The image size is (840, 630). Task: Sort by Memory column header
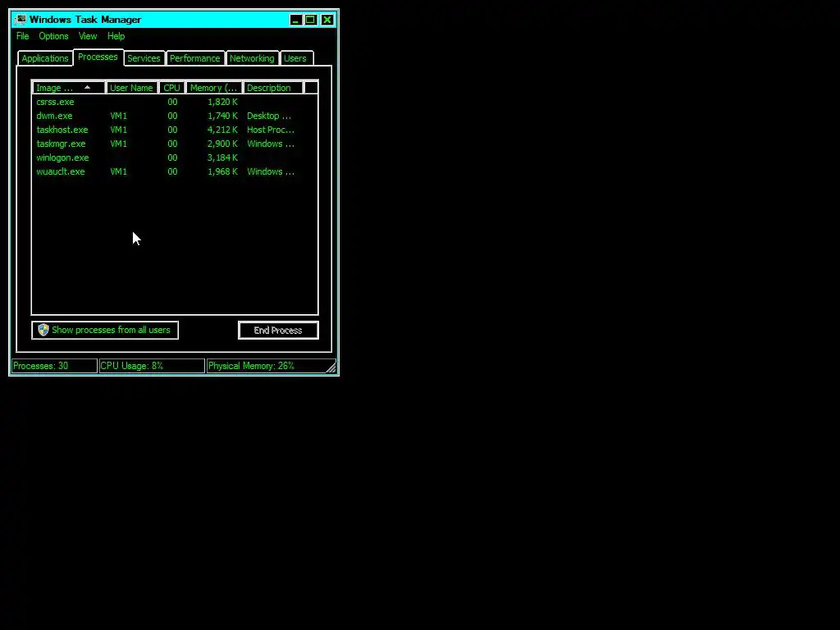[x=214, y=88]
